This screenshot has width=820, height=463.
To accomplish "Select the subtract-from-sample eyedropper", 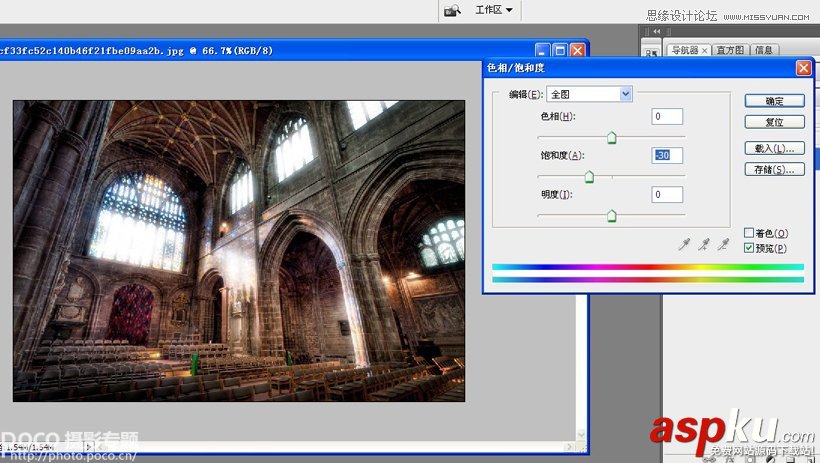I will [723, 244].
